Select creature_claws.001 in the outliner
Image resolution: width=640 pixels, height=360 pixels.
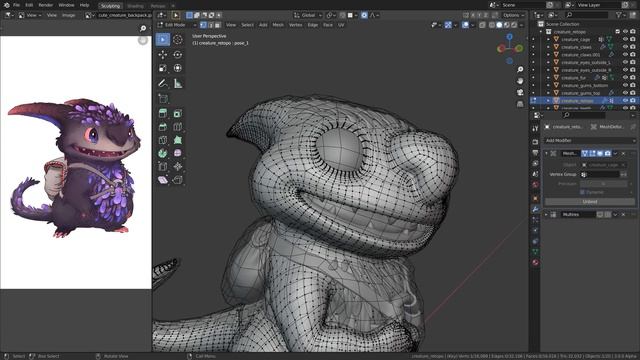click(580, 55)
